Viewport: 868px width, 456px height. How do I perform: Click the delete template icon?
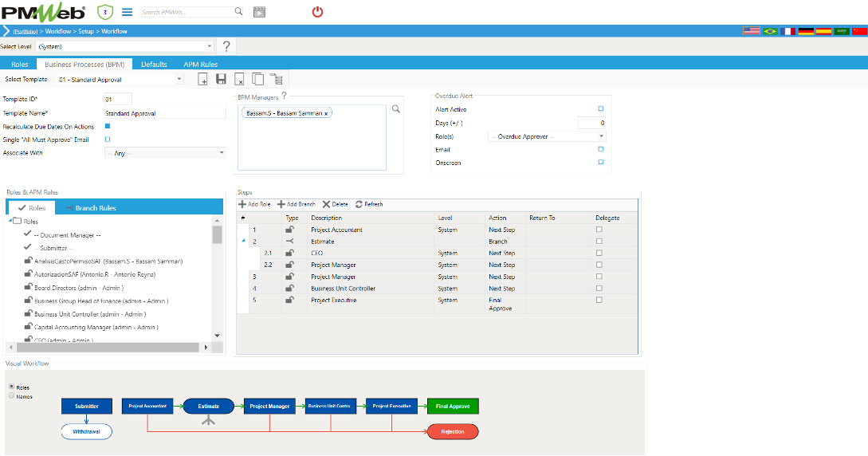[x=239, y=79]
